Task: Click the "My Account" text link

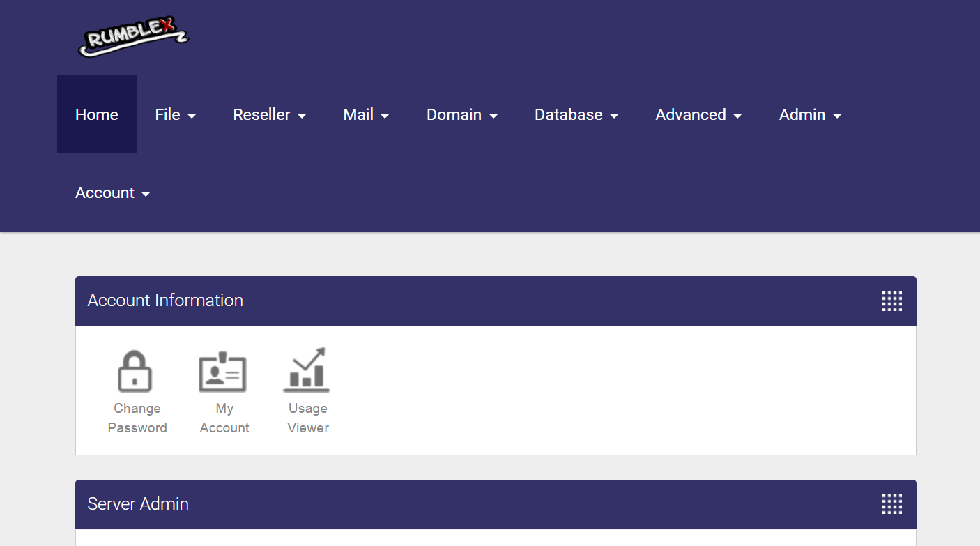Action: [224, 418]
